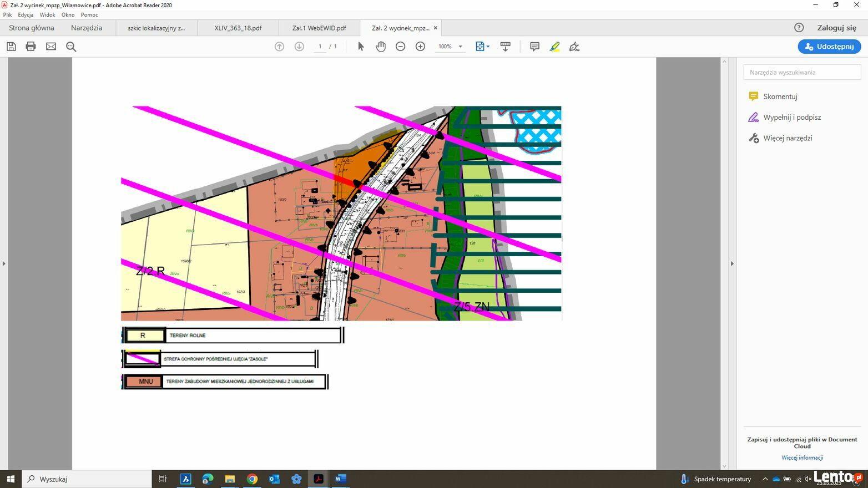Open Google Chrome from the taskbar
The width and height of the screenshot is (868, 488).
coord(252,479)
